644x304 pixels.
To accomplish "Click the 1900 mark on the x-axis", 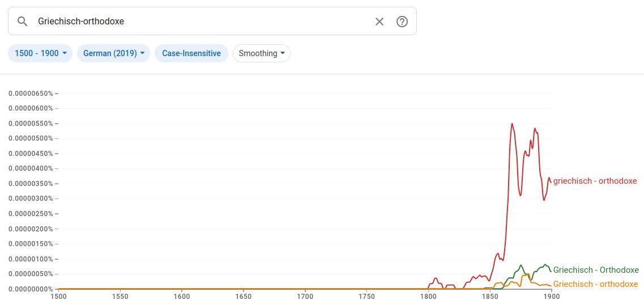I will click(552, 296).
